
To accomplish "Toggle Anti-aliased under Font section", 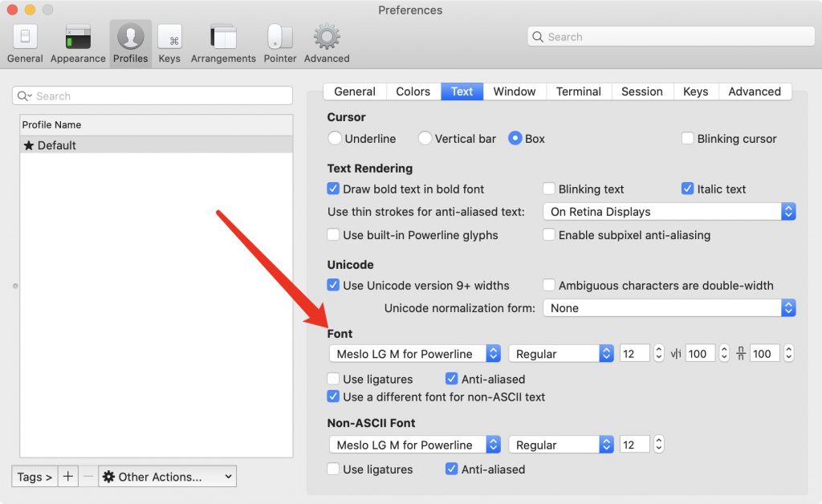I will pos(451,379).
